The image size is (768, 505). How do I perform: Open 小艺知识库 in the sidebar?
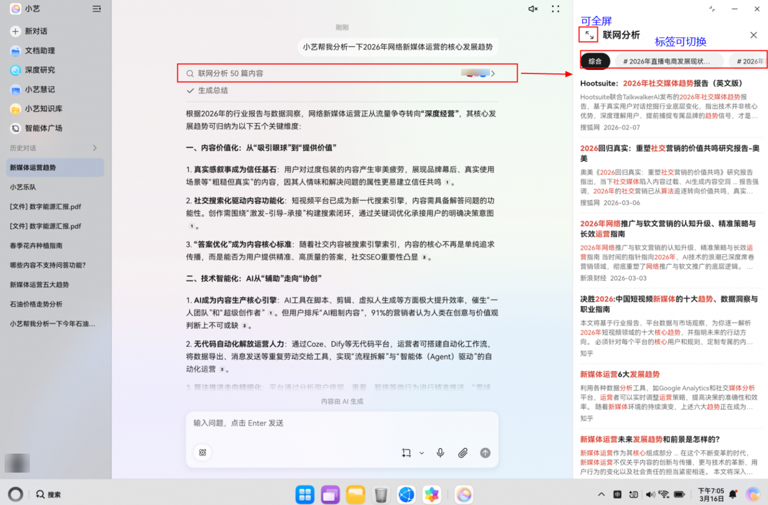[x=37, y=109]
